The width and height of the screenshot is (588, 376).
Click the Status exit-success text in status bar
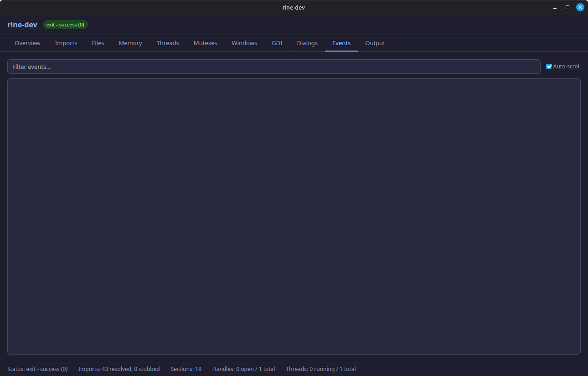[37, 369]
